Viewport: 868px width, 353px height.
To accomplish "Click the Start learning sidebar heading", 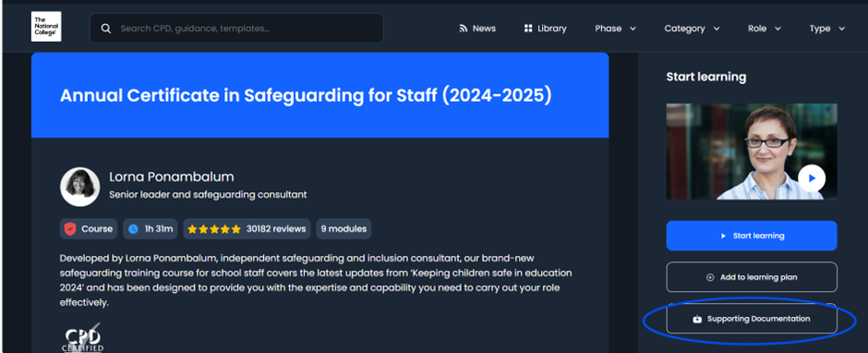I will click(x=705, y=77).
